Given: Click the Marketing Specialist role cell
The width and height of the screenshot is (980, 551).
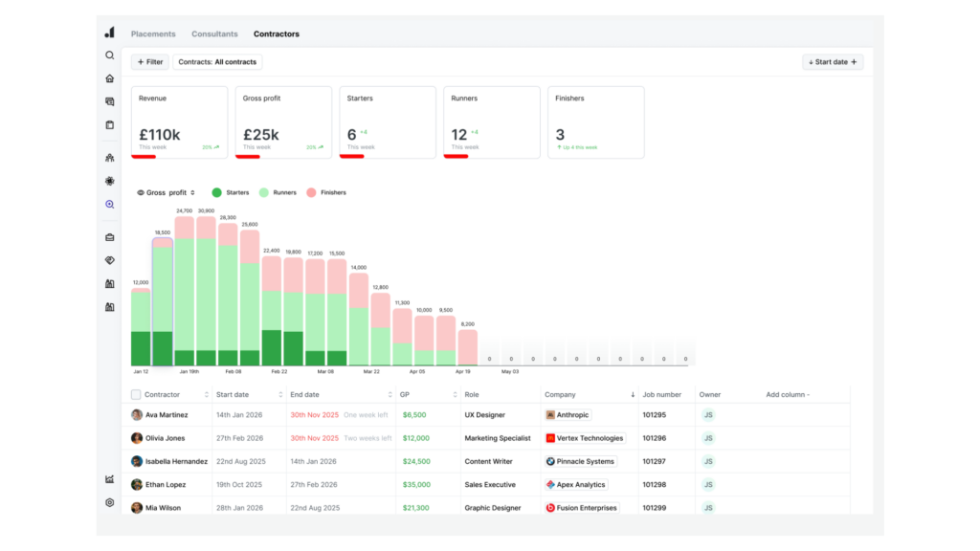Looking at the screenshot, I should coord(498,438).
